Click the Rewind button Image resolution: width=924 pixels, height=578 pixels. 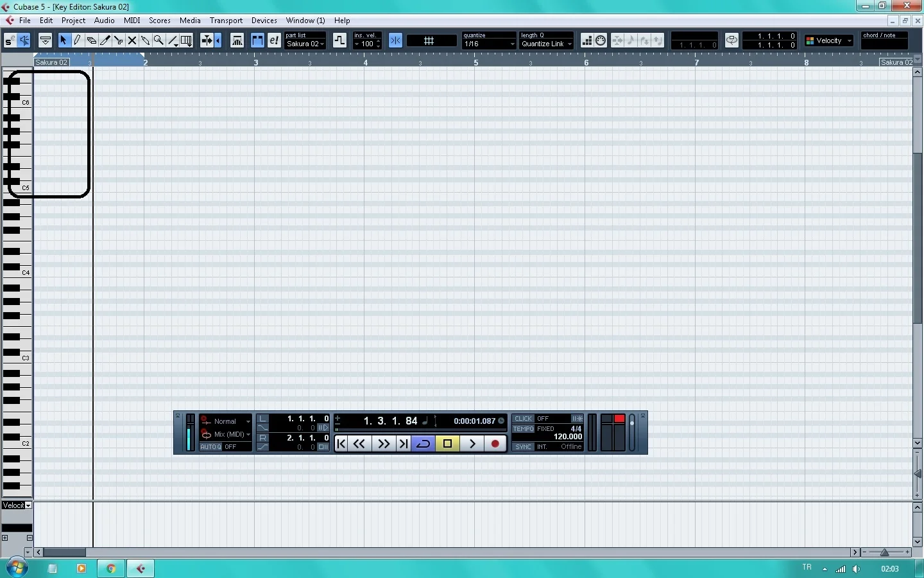(359, 443)
